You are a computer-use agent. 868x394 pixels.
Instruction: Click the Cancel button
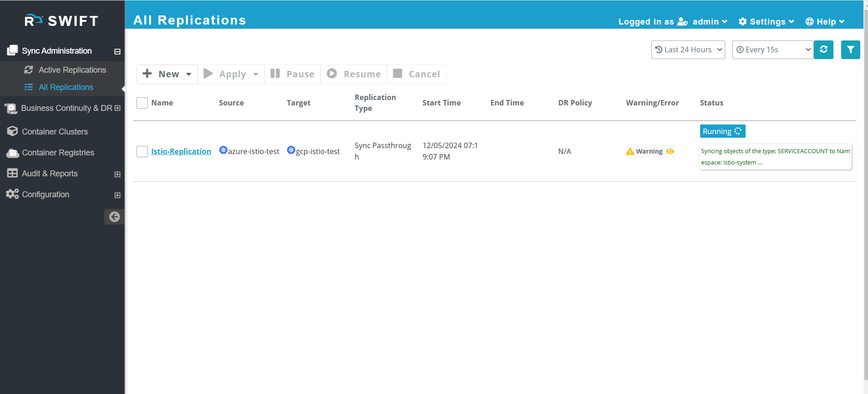417,74
